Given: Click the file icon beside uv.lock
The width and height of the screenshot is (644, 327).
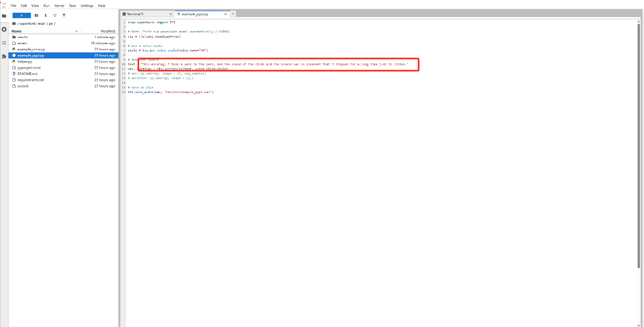Looking at the screenshot, I should [14, 86].
